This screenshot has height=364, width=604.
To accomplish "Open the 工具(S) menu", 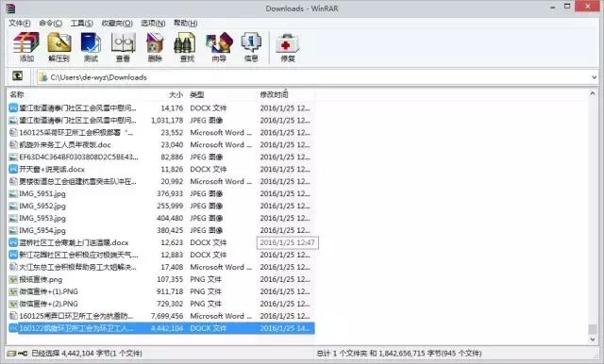I will click(82, 23).
